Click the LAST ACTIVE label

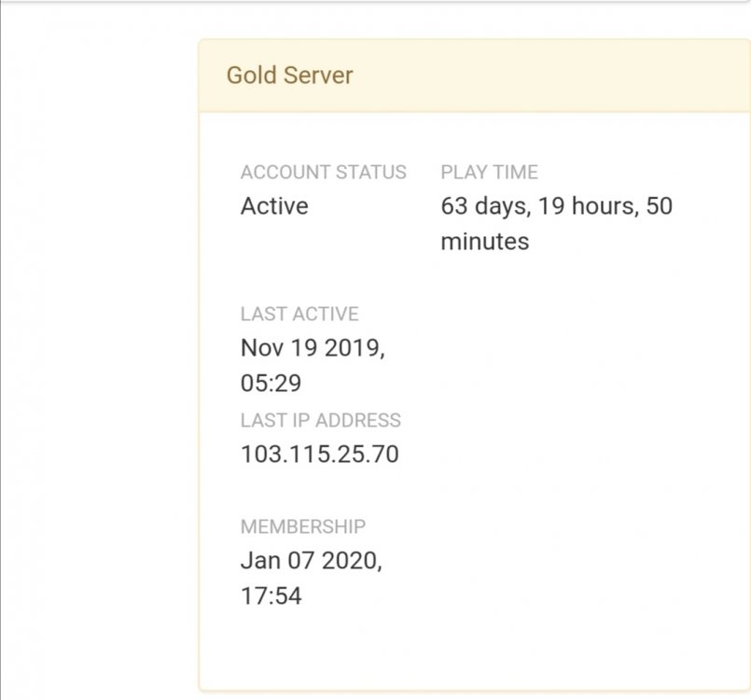tap(299, 315)
